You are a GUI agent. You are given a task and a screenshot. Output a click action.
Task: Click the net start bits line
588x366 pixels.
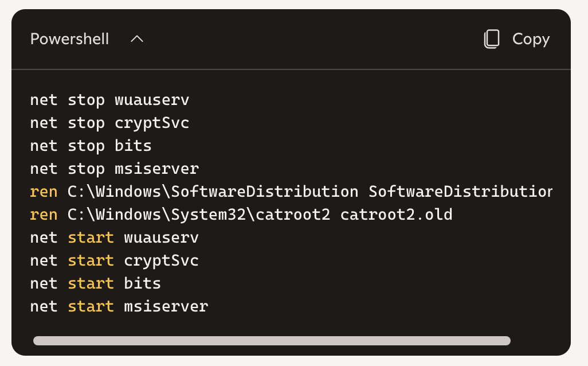point(96,283)
